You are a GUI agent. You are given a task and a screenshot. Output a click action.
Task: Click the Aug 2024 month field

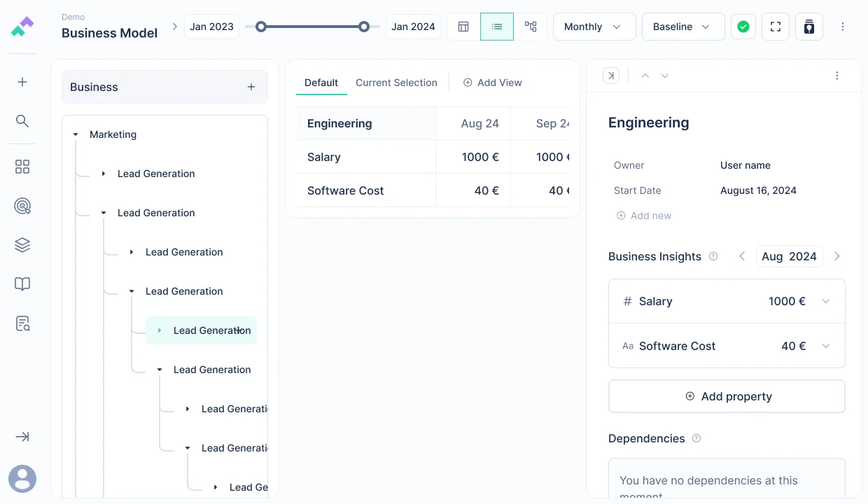(789, 256)
